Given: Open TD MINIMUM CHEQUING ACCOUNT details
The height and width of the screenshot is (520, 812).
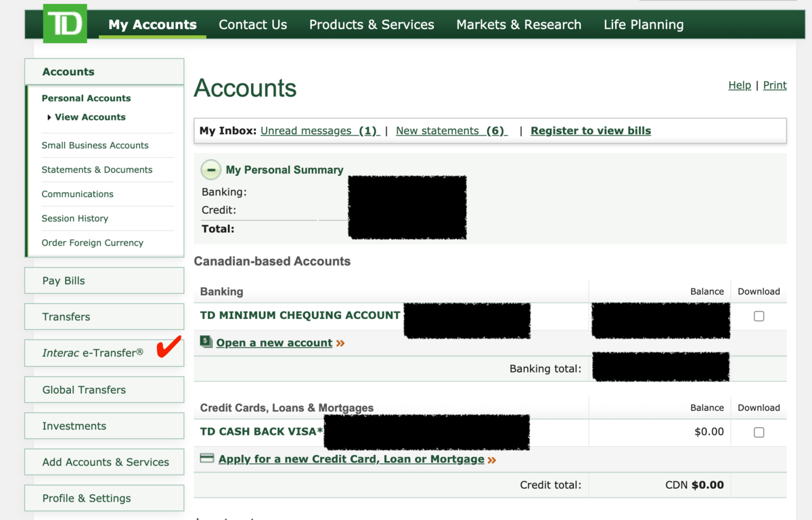Looking at the screenshot, I should tap(300, 316).
